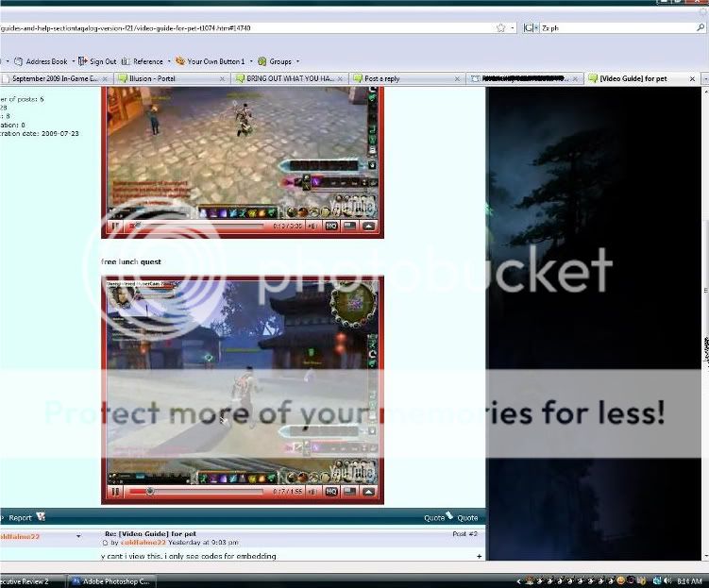Open the Reference toolbar button
This screenshot has width=709, height=588.
[x=143, y=61]
